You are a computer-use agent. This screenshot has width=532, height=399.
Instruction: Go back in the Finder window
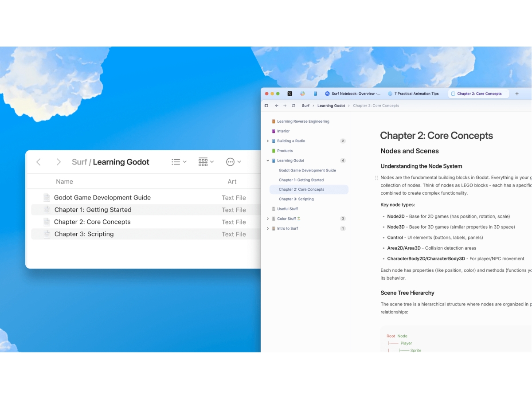coord(39,162)
